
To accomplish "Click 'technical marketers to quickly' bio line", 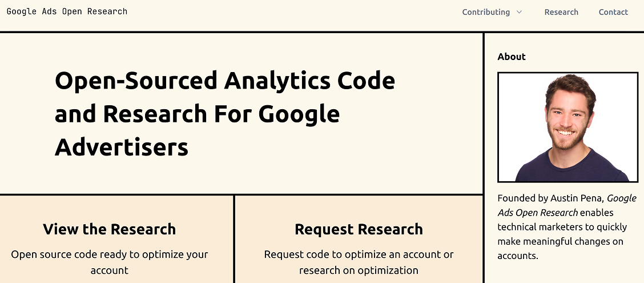I will coord(562,227).
